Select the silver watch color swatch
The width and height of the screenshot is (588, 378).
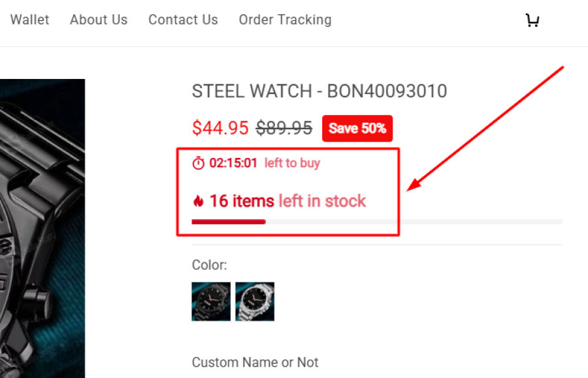[x=255, y=302]
